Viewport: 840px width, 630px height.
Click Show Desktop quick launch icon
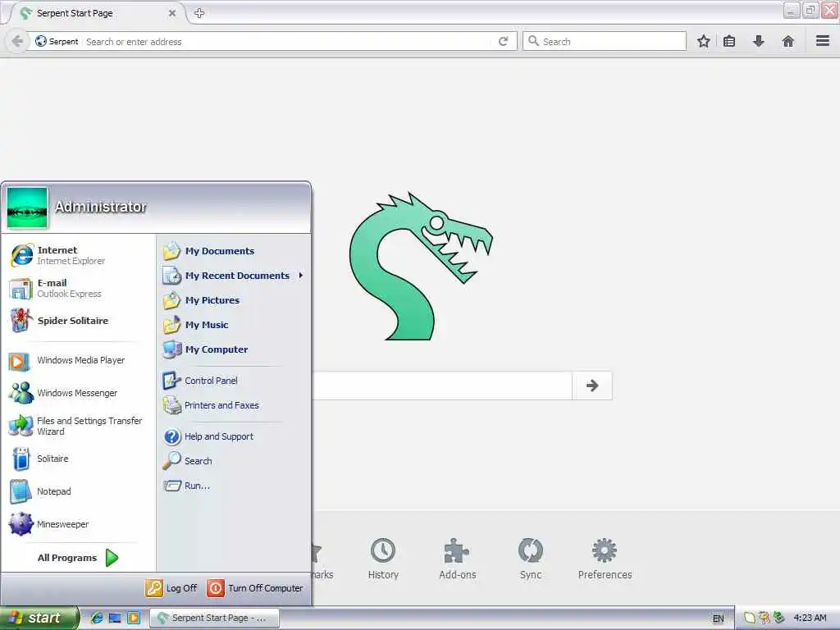click(115, 618)
